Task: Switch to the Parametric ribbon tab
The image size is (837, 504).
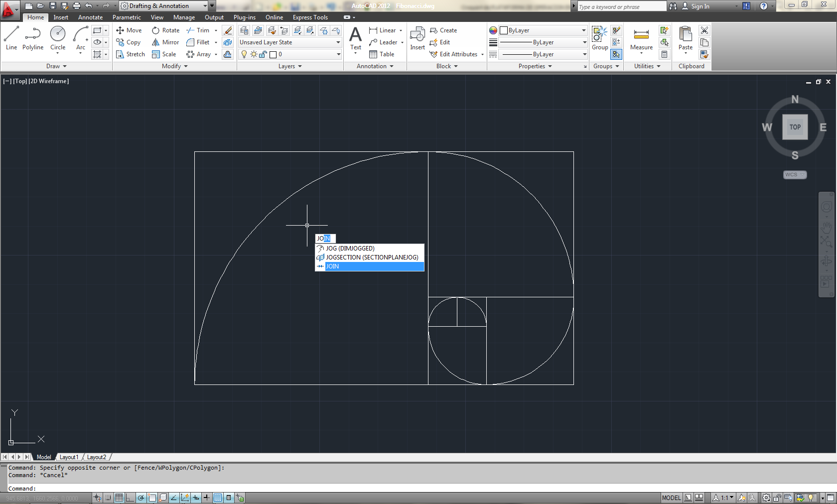Action: (127, 17)
